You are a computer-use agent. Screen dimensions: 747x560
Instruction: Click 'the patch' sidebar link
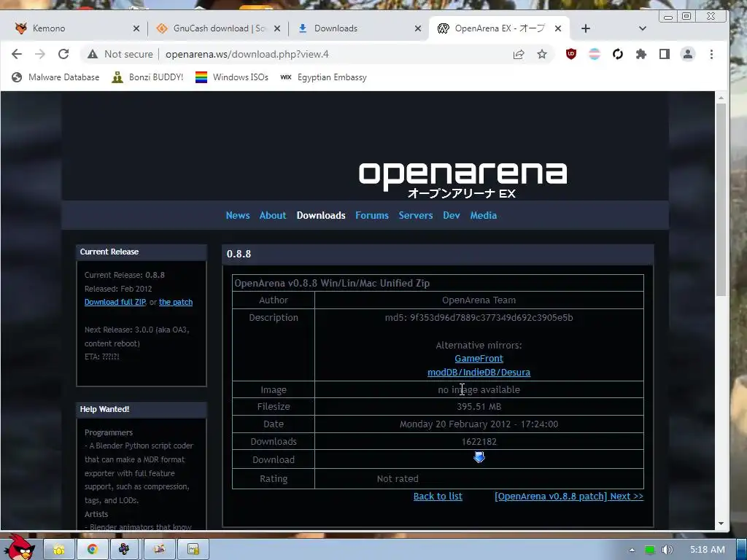click(x=176, y=302)
